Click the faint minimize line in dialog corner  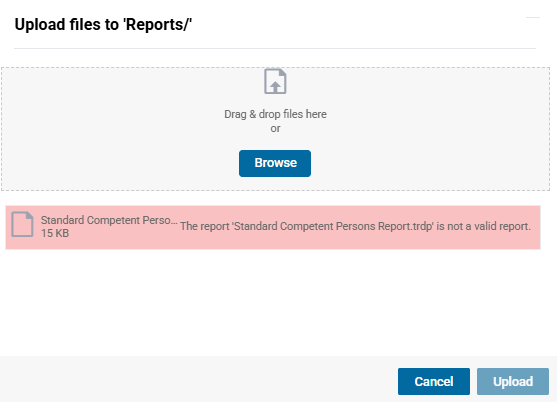click(x=533, y=17)
